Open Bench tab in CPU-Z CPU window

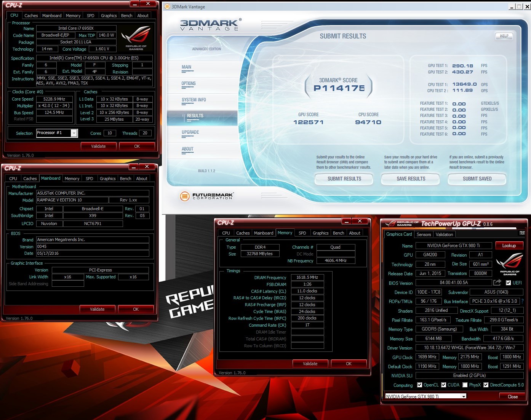(x=126, y=16)
